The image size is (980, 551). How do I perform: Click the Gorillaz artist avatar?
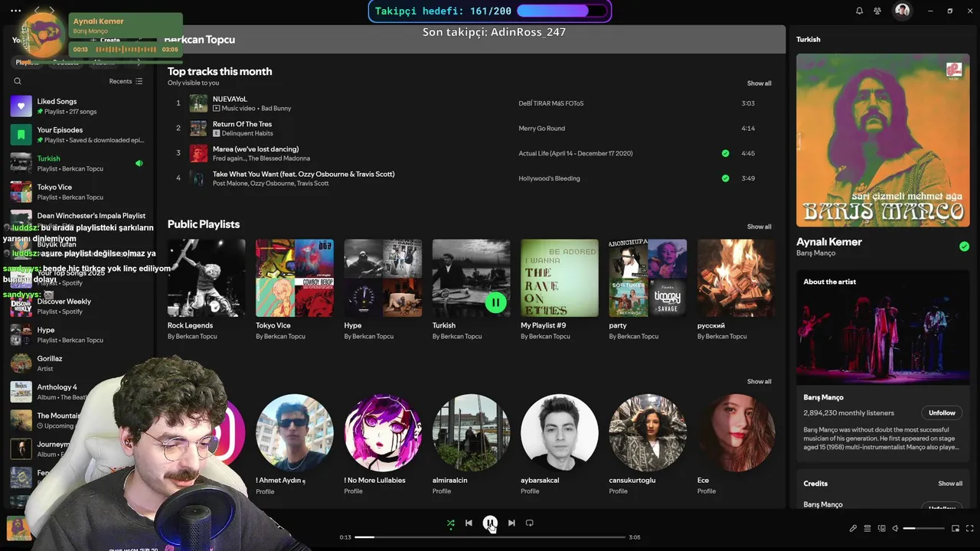pyautogui.click(x=21, y=364)
